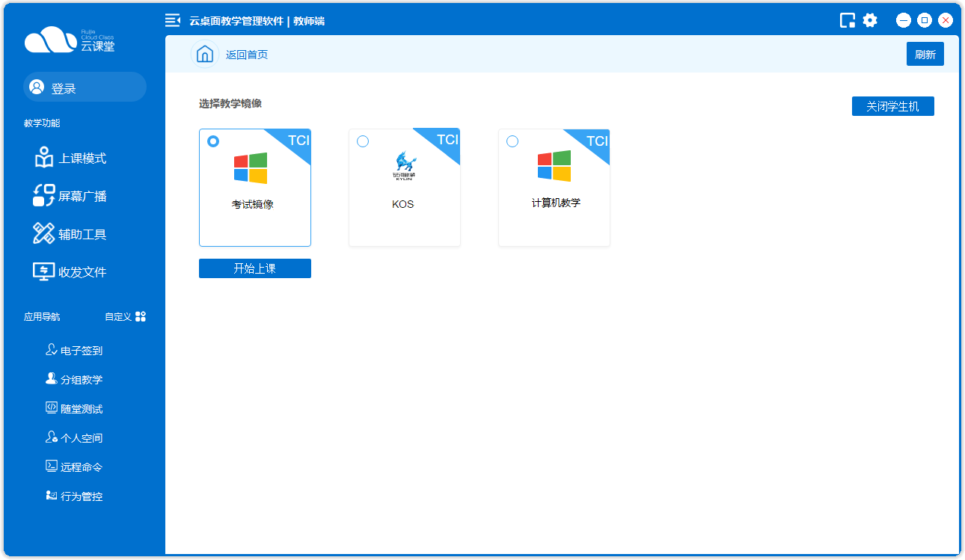Open the settings gear icon

[x=870, y=20]
